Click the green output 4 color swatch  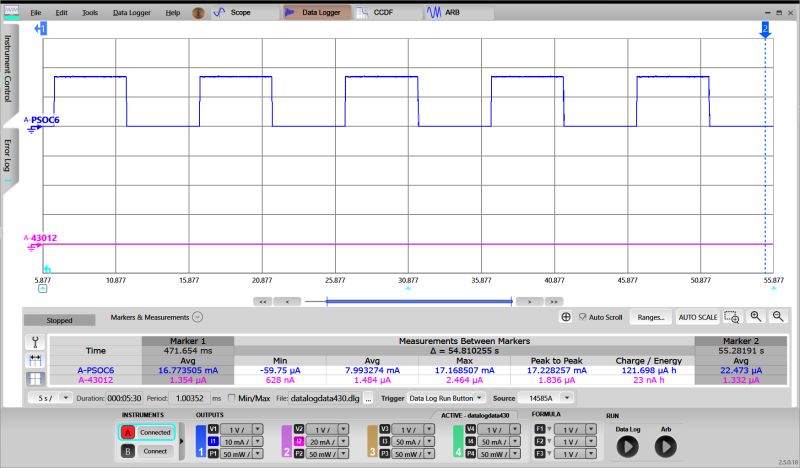[x=458, y=441]
